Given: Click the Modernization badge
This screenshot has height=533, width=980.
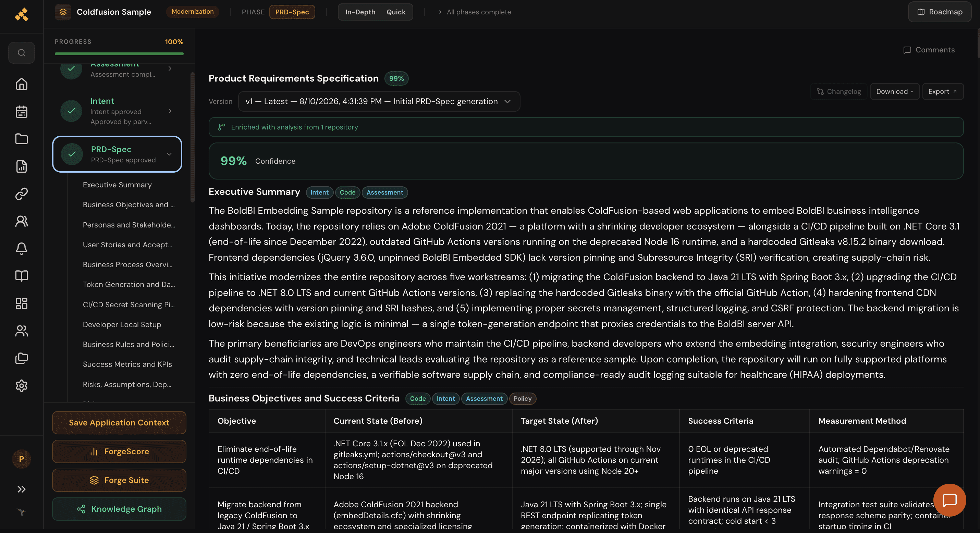Looking at the screenshot, I should click(x=193, y=12).
